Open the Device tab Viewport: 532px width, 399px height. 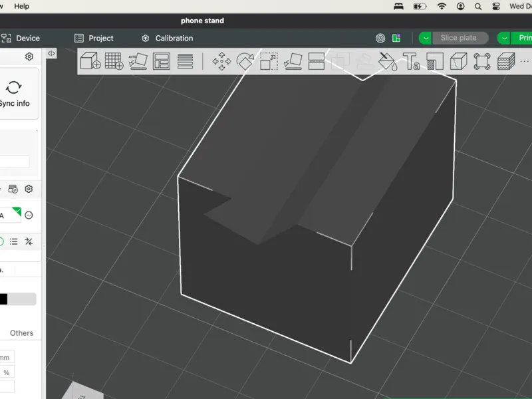click(21, 38)
